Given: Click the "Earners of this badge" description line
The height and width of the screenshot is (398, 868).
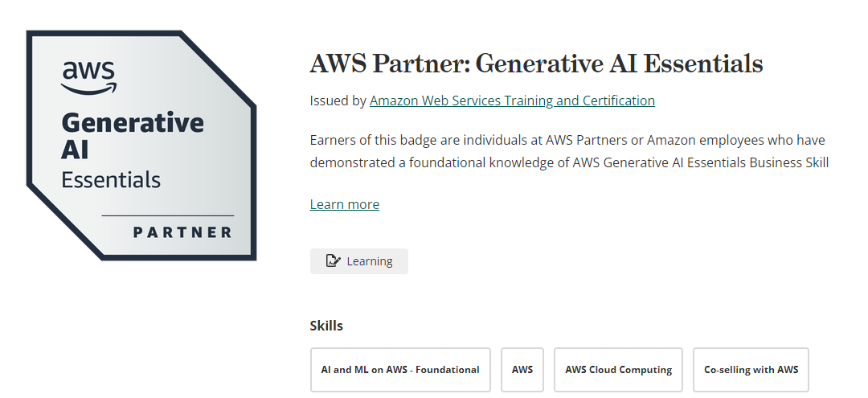Looking at the screenshot, I should [x=567, y=141].
